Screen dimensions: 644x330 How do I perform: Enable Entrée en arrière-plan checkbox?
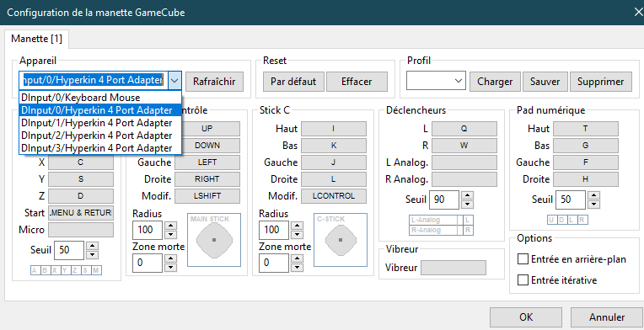[x=523, y=259]
